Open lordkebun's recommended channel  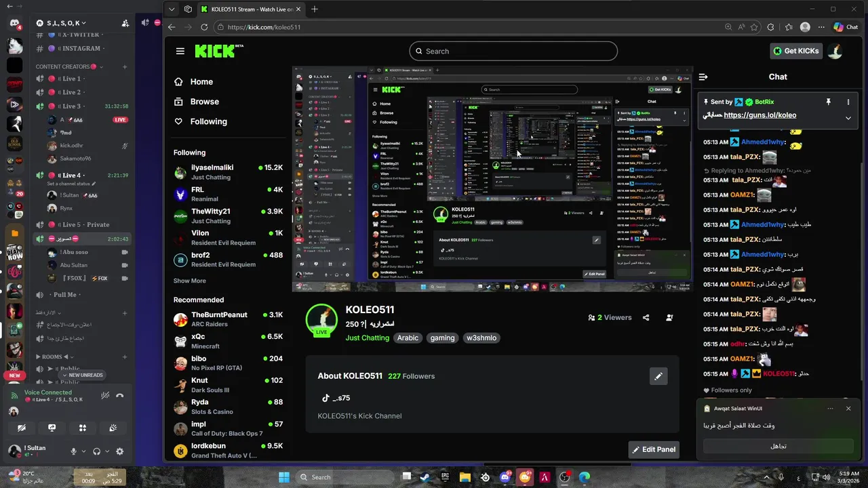(228, 451)
